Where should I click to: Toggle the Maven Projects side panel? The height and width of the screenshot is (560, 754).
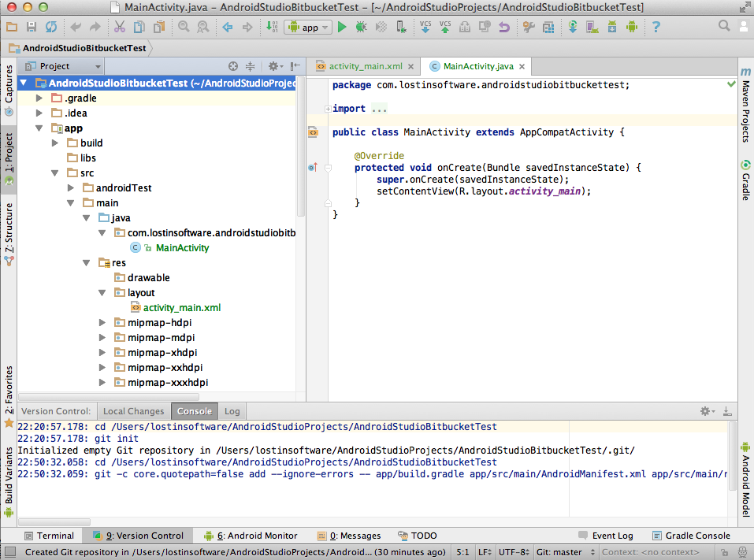pyautogui.click(x=745, y=106)
